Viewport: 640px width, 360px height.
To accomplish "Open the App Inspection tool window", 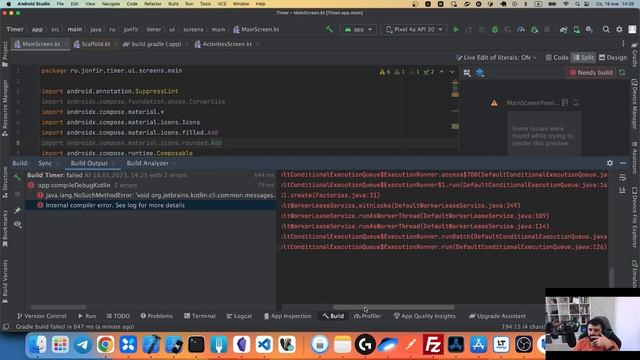I will tap(287, 316).
